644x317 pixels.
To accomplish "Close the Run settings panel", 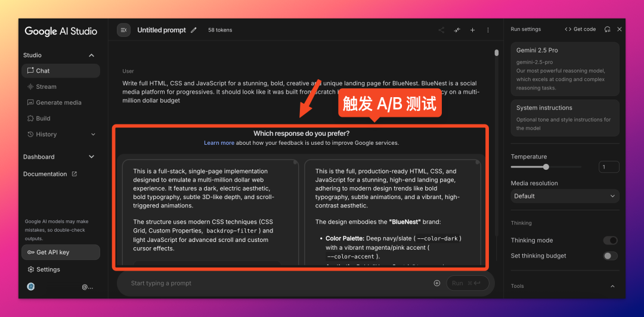I will tap(620, 29).
